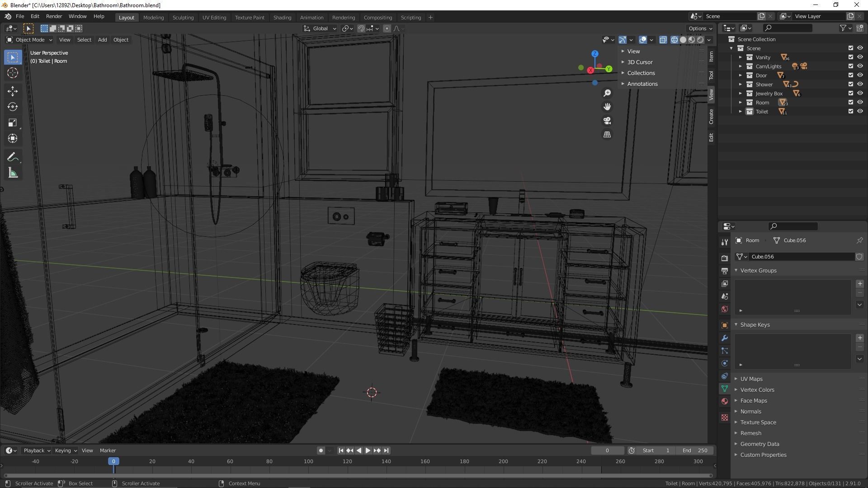This screenshot has width=868, height=488.
Task: Exclude the Door collection checkbox
Action: pyautogui.click(x=850, y=75)
